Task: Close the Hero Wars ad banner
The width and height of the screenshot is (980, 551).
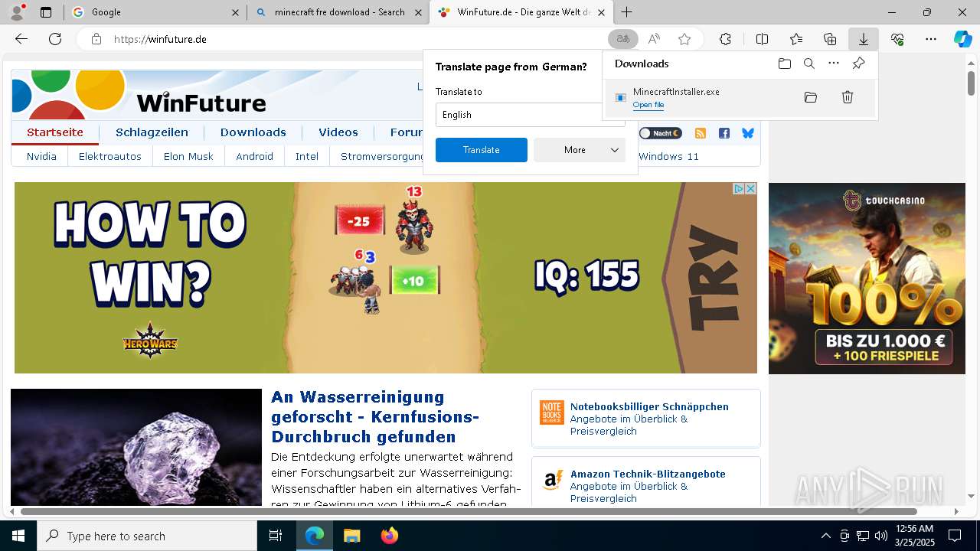Action: (x=751, y=188)
